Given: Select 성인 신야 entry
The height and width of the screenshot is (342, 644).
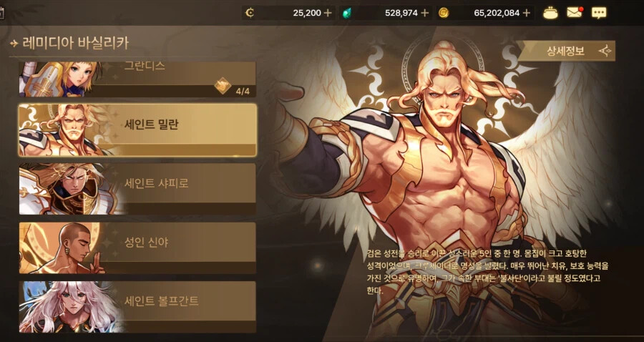Looking at the screenshot, I should click(137, 248).
